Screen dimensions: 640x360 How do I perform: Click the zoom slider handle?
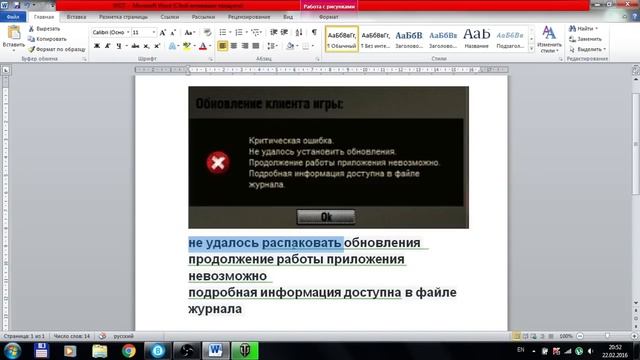click(x=607, y=336)
